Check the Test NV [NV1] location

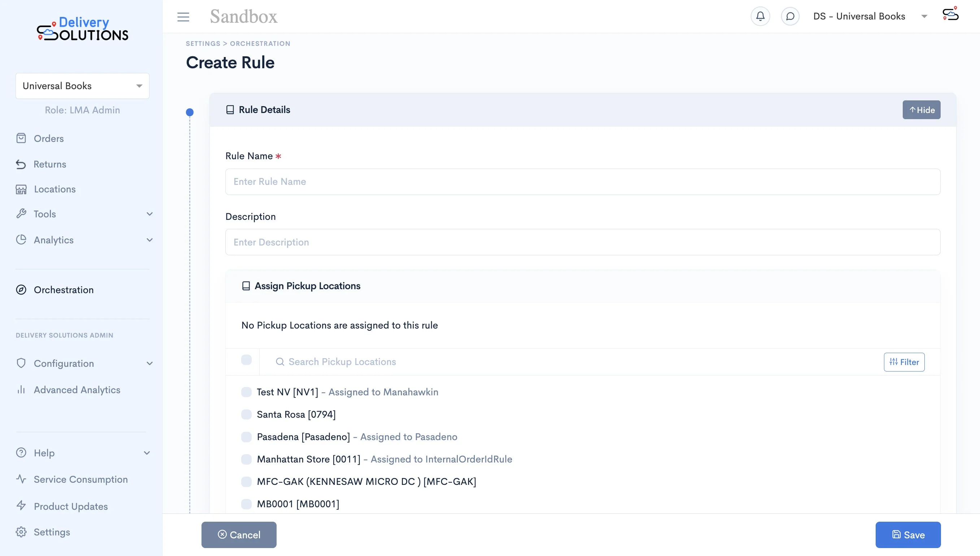coord(246,392)
